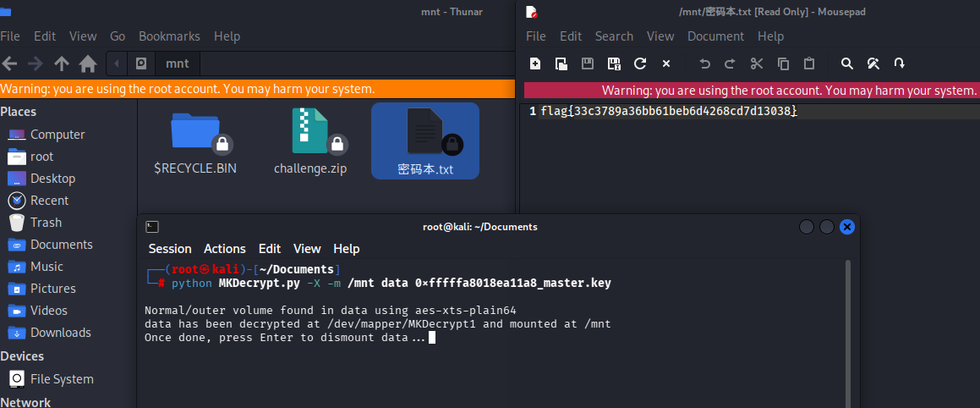The width and height of the screenshot is (980, 408).
Task: Click the mnt path bar button
Action: (x=178, y=63)
